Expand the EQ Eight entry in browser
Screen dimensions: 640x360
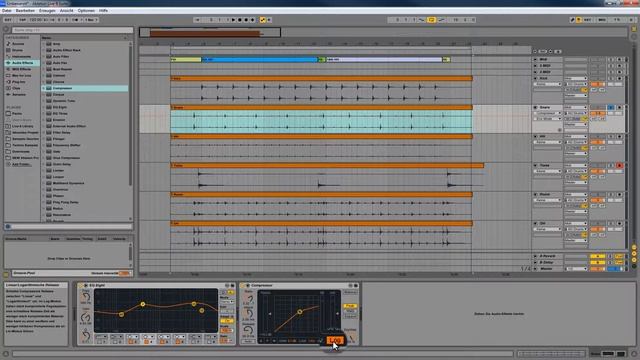click(x=43, y=107)
